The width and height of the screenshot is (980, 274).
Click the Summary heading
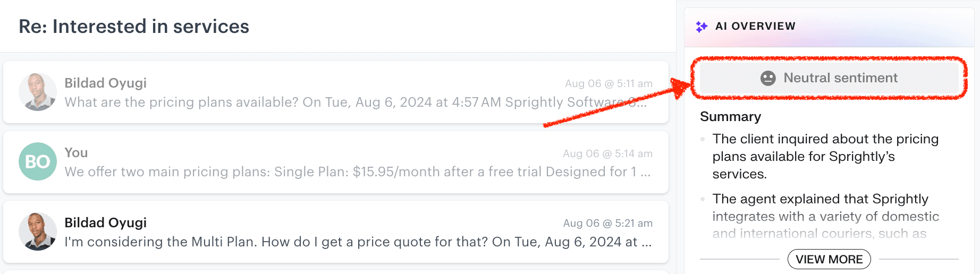730,116
